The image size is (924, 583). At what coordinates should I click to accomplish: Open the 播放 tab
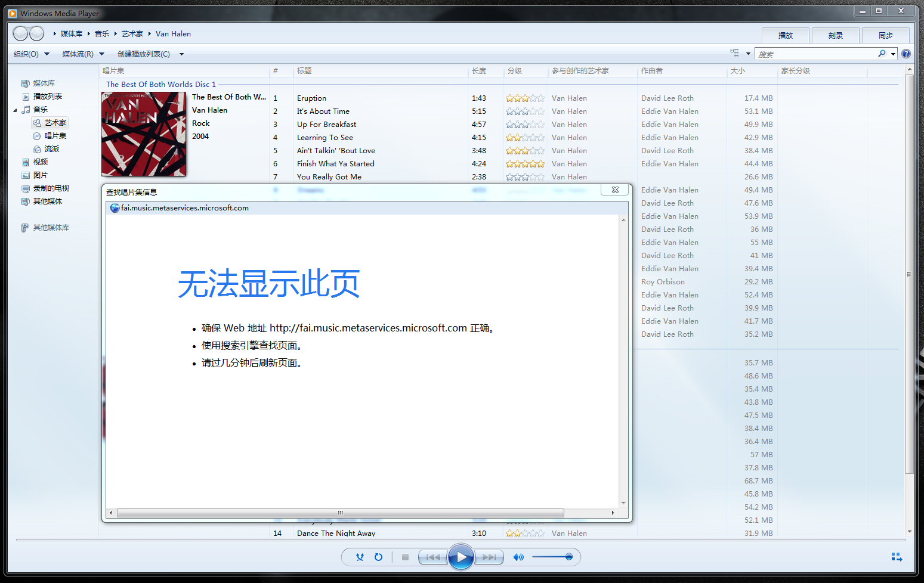pos(786,35)
